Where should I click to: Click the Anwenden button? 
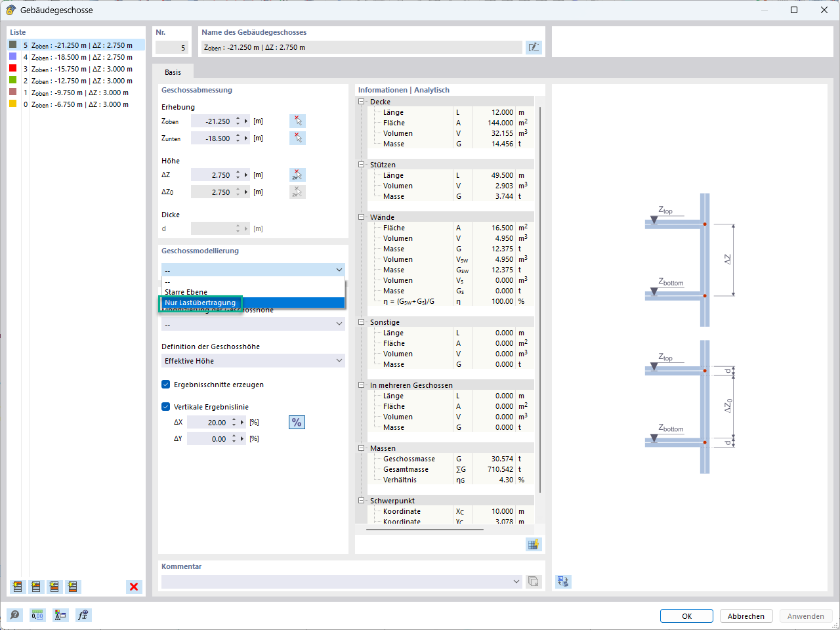(x=806, y=616)
